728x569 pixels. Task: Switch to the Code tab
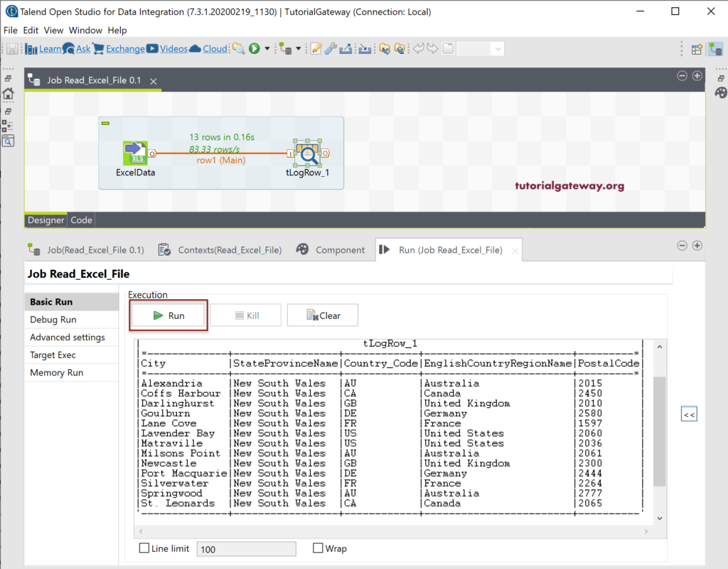point(81,220)
